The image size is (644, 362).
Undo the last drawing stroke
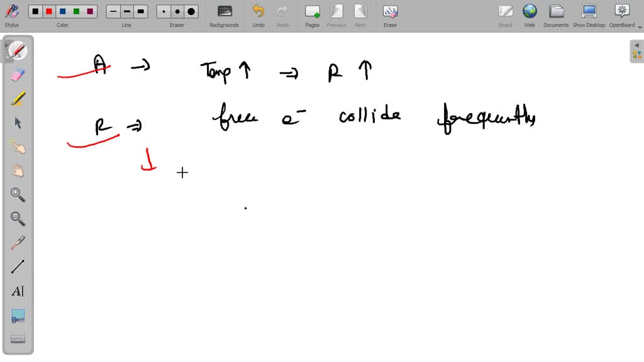[x=258, y=15]
